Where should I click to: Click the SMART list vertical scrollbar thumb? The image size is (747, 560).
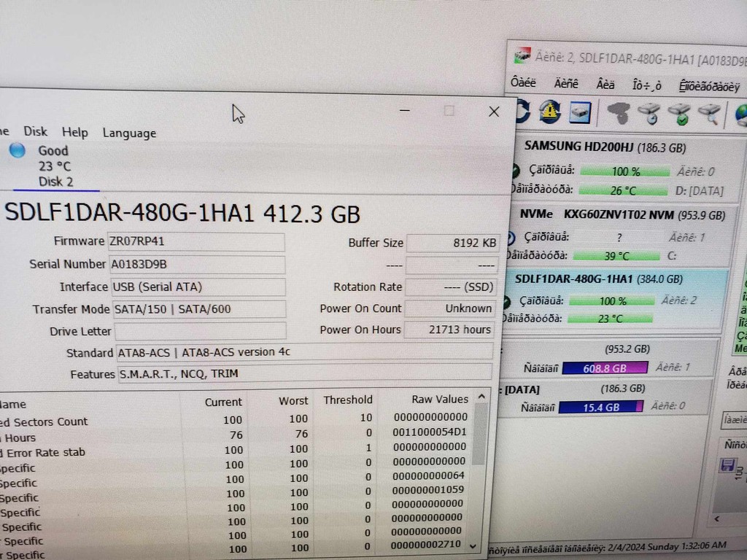[x=480, y=435]
